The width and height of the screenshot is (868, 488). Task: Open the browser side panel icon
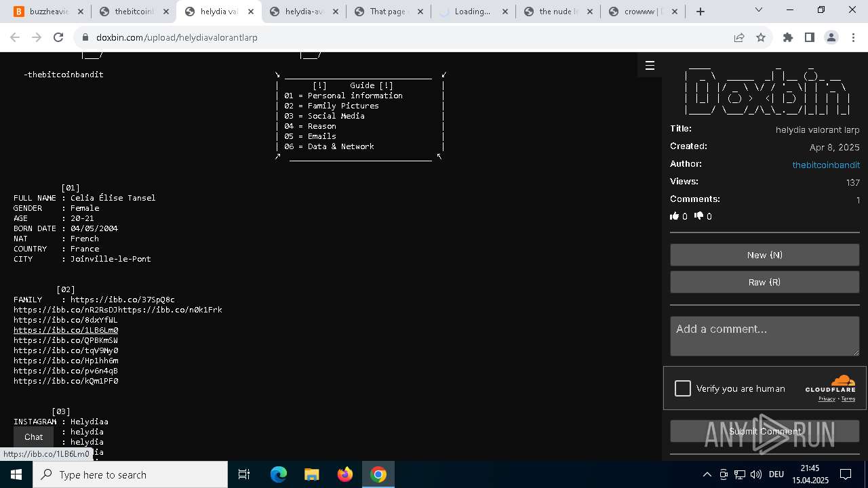coord(809,38)
